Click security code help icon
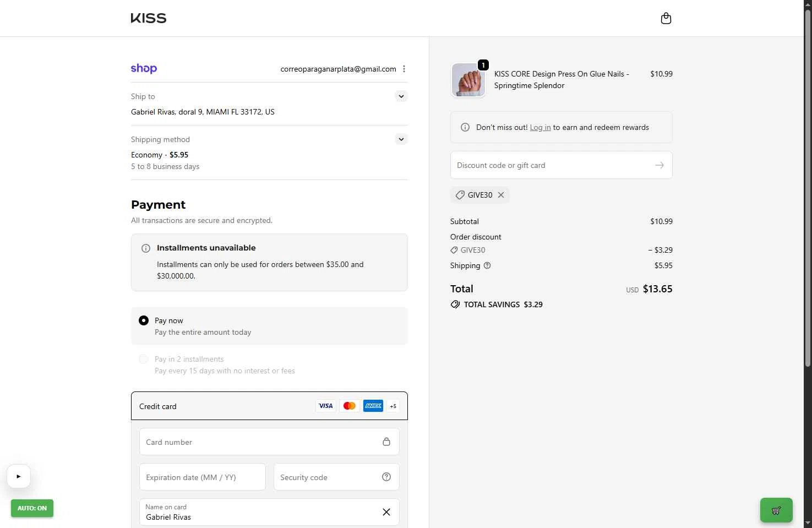The width and height of the screenshot is (812, 528). [x=386, y=477]
